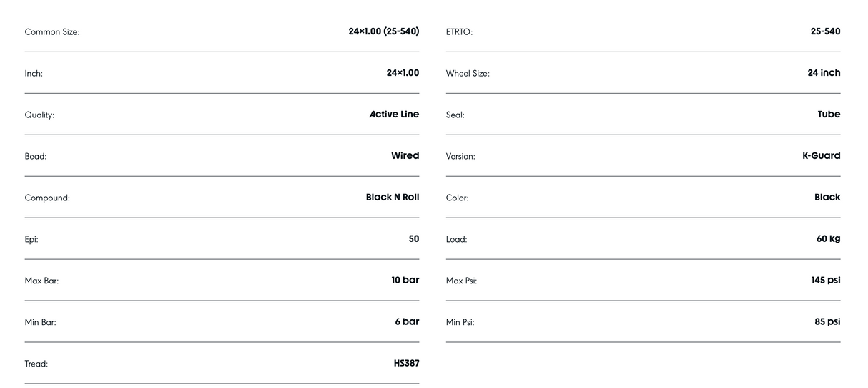
Task: Click the Wheel Size label
Action: pos(468,74)
